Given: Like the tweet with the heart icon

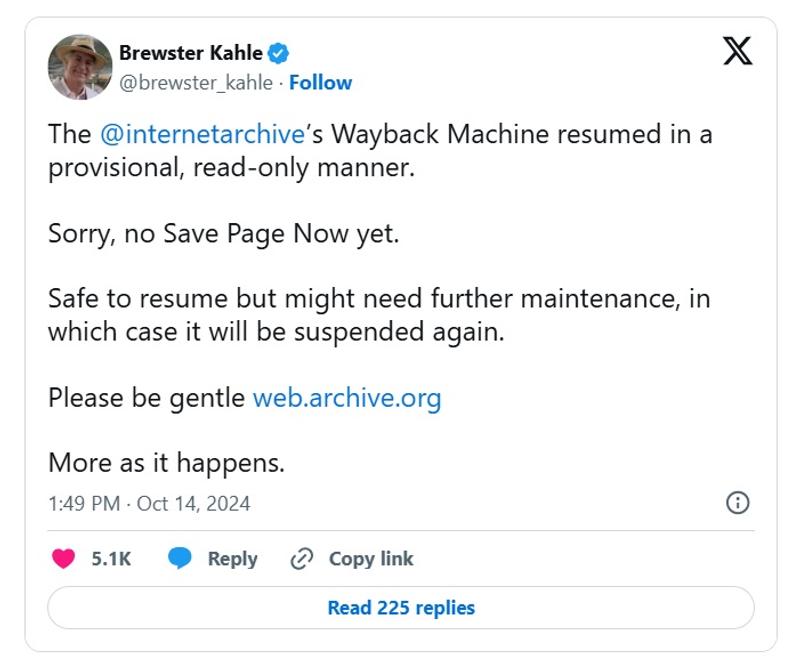Looking at the screenshot, I should click(x=63, y=559).
